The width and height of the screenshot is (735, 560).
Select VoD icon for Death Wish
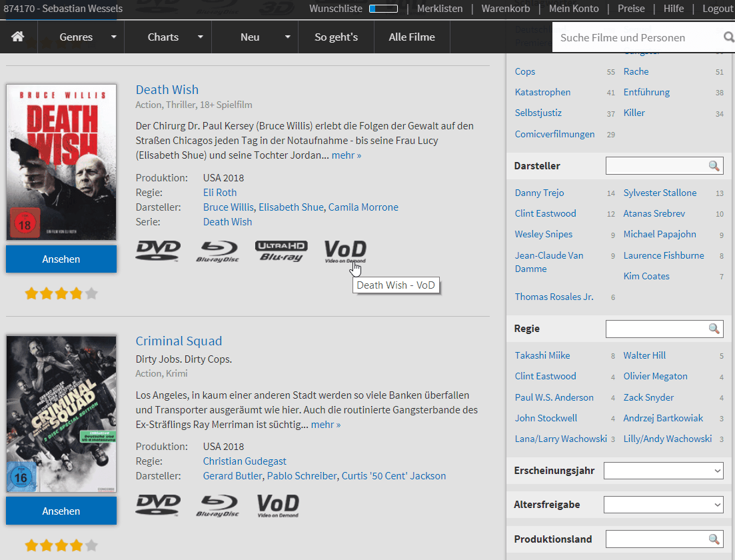[x=345, y=251]
